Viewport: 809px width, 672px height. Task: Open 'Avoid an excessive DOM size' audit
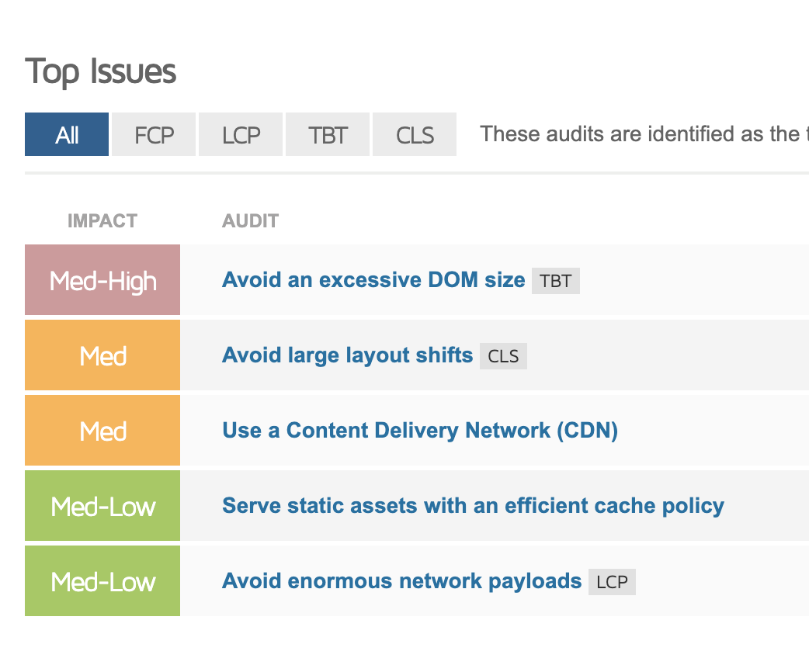373,280
